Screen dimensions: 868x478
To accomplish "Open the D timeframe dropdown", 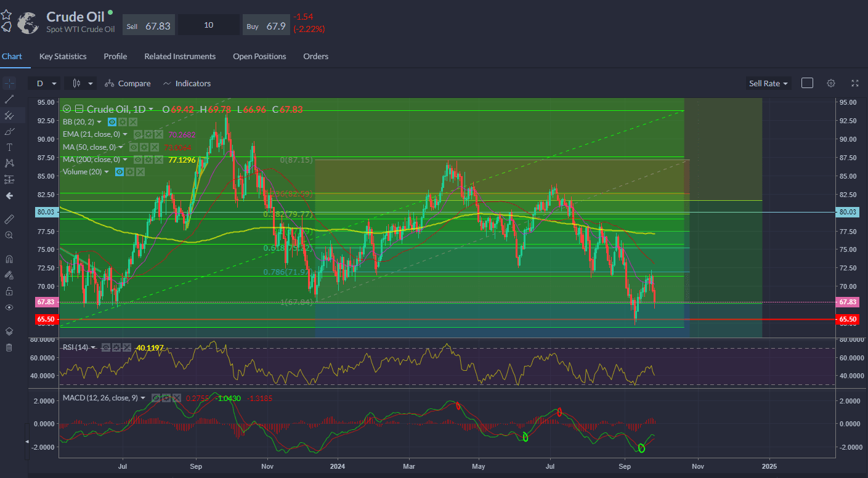I will tap(44, 83).
